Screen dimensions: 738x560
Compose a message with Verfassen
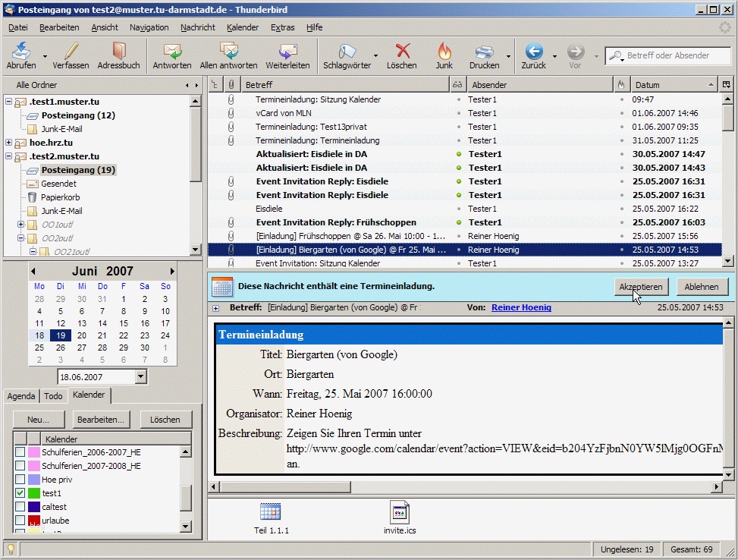pyautogui.click(x=71, y=55)
